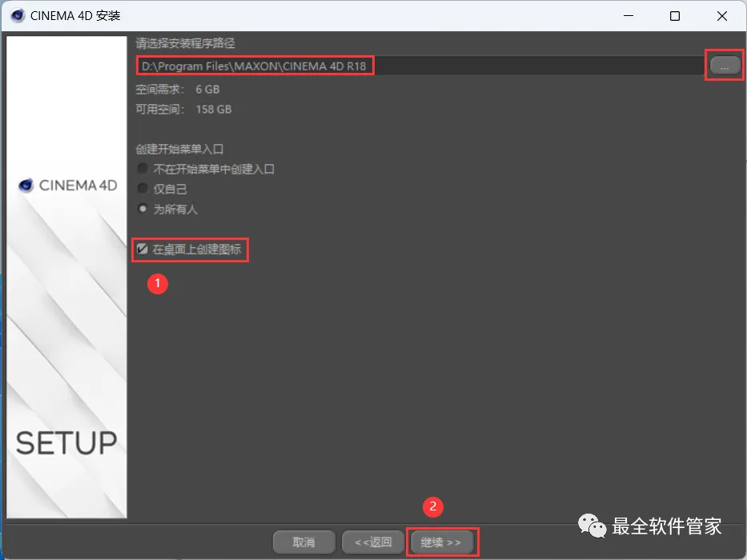Open the browse folder button (...)

[x=725, y=66]
